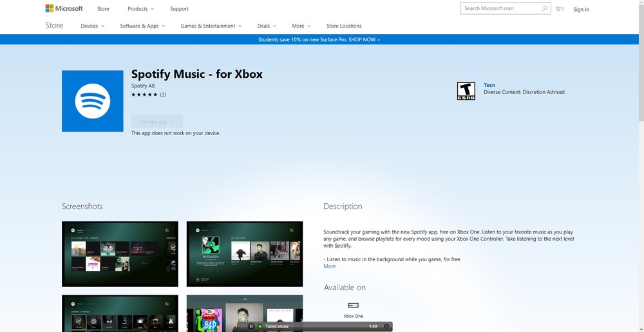The image size is (644, 332).
Task: Expand the Software & Apps menu
Action: 142,26
